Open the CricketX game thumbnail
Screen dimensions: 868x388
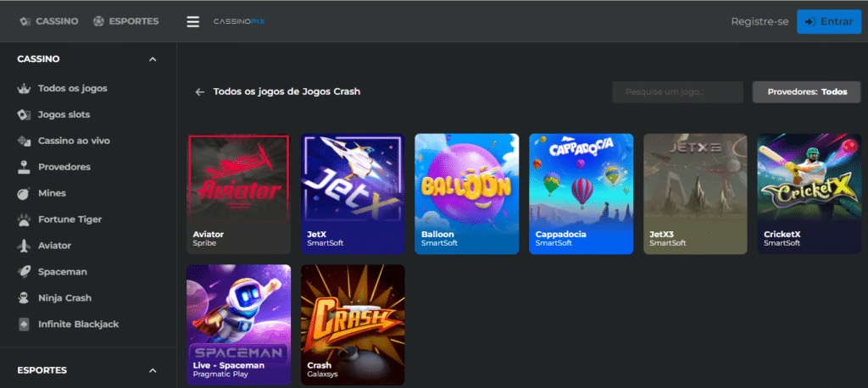click(x=810, y=194)
